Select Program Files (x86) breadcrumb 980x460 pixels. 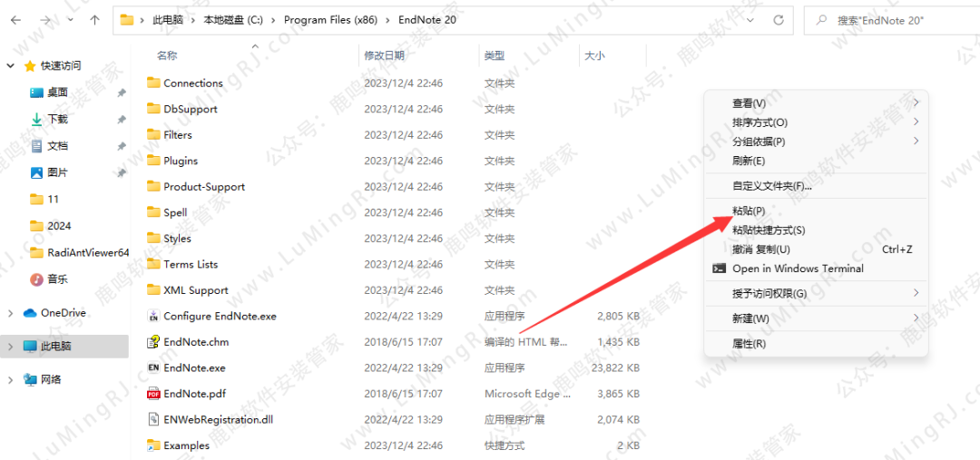coord(330,20)
